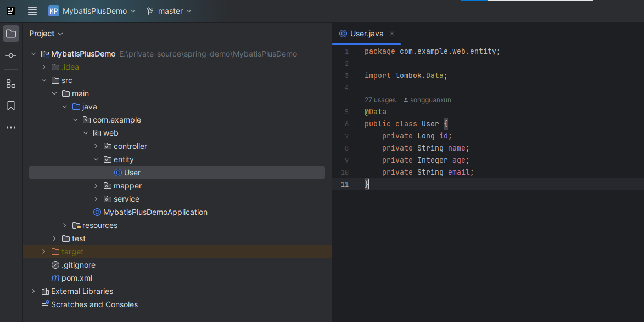
Task: Click the User class icon in tree
Action: click(x=118, y=173)
